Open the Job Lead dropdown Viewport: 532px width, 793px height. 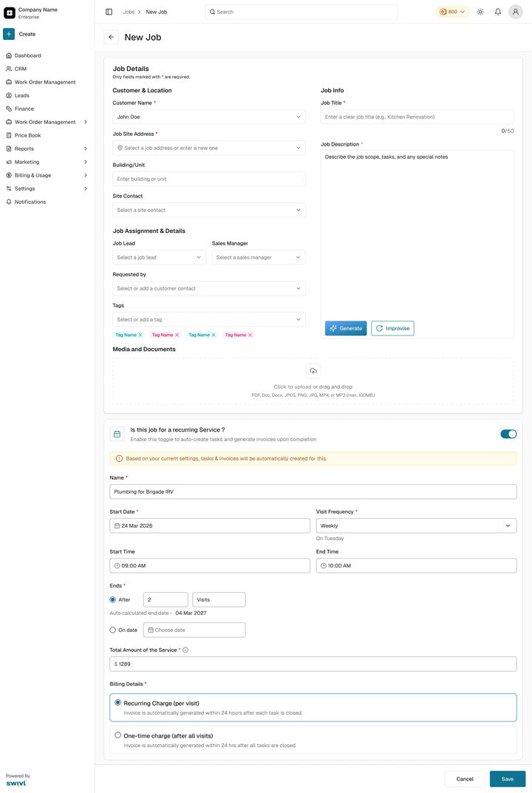(160, 257)
